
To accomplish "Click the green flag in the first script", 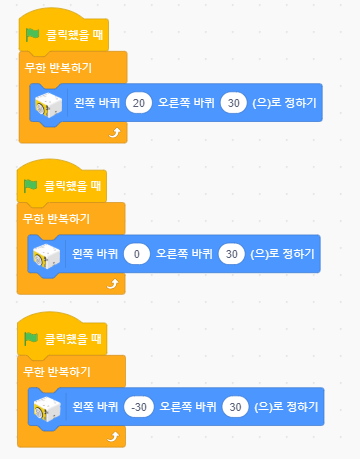I will coord(33,35).
